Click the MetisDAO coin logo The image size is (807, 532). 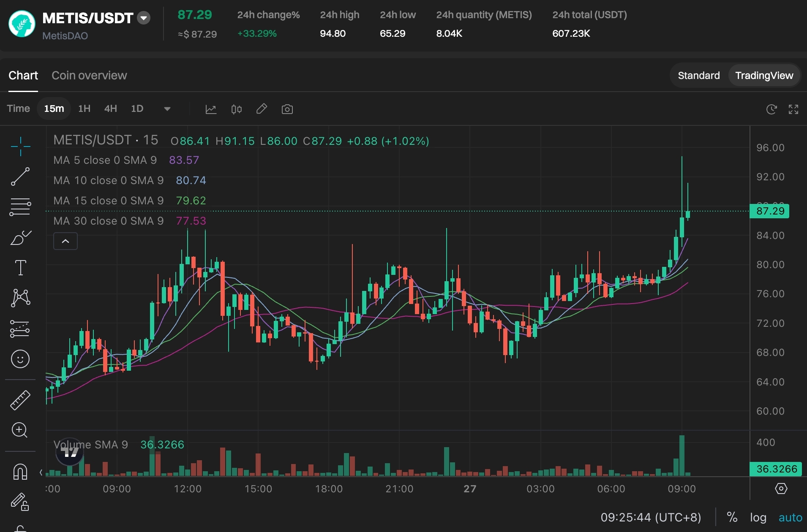[22, 24]
